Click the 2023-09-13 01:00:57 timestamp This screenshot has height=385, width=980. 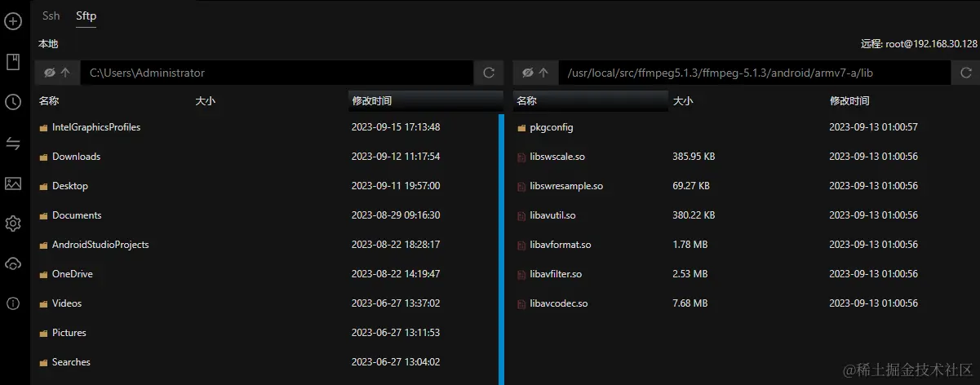[874, 127]
